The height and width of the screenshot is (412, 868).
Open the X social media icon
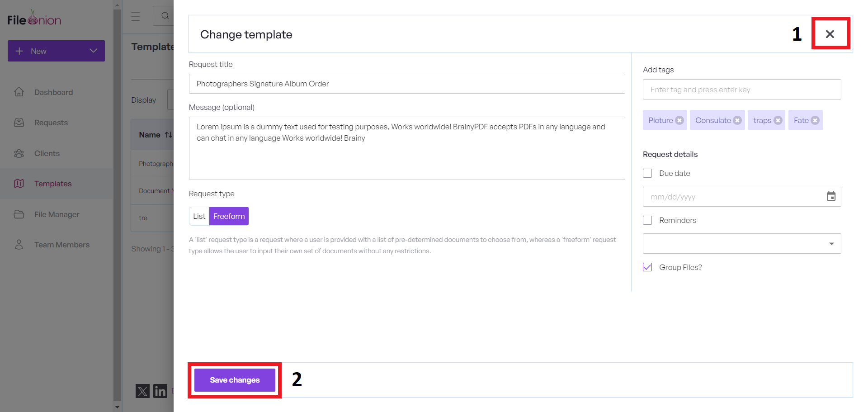142,391
